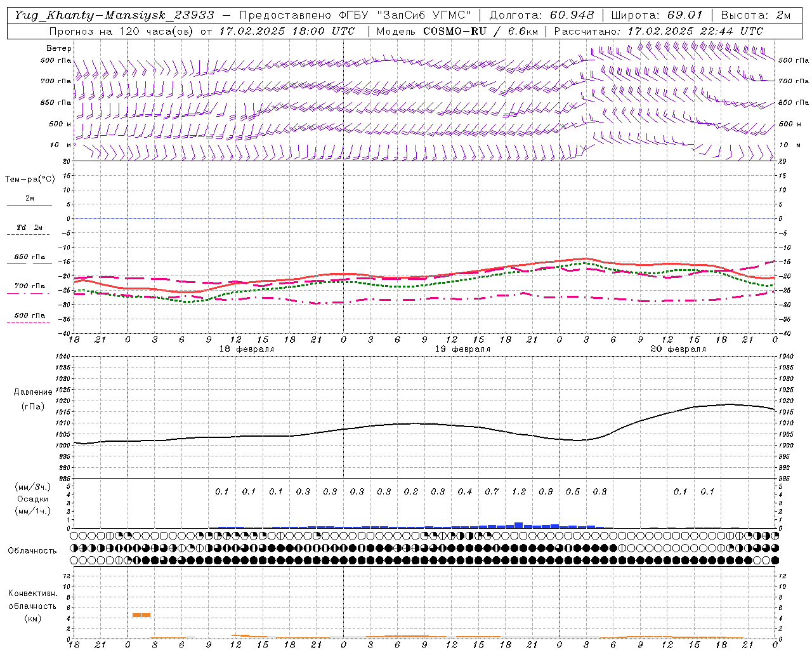Click the 'Долгота: 60.948' value
The width and height of the screenshot is (812, 650).
click(x=542, y=15)
